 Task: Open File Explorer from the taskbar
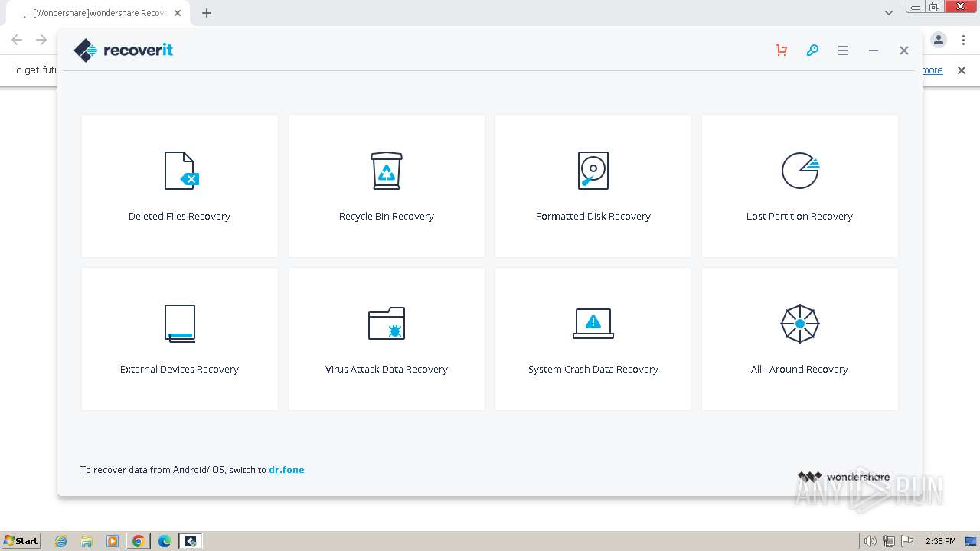tap(87, 541)
